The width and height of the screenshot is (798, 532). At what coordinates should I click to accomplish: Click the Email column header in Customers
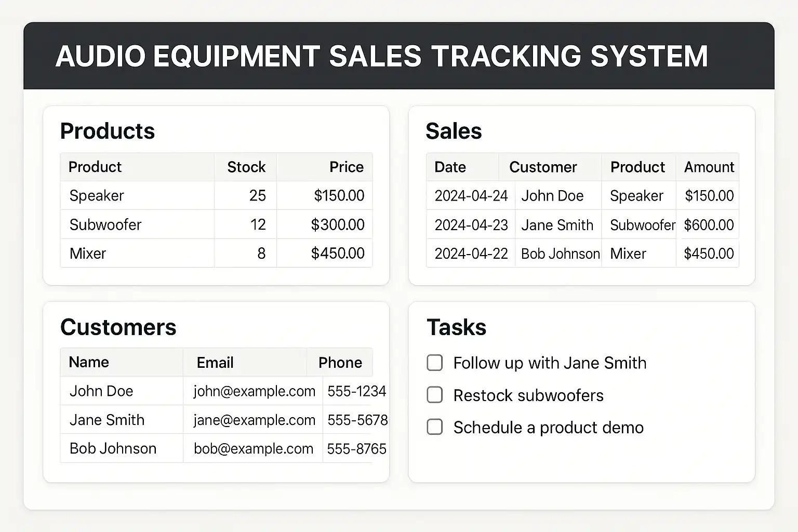click(x=215, y=362)
